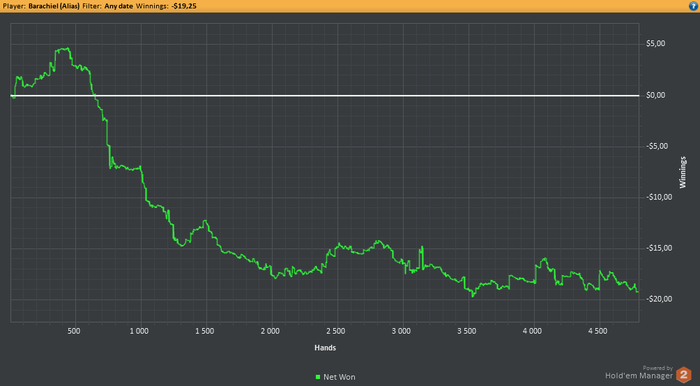700x386 pixels.
Task: Click the '1 500' x-axis label
Action: 204,331
